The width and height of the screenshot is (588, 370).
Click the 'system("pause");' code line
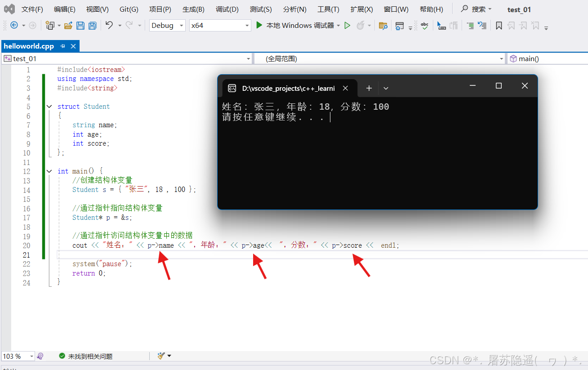tap(102, 264)
